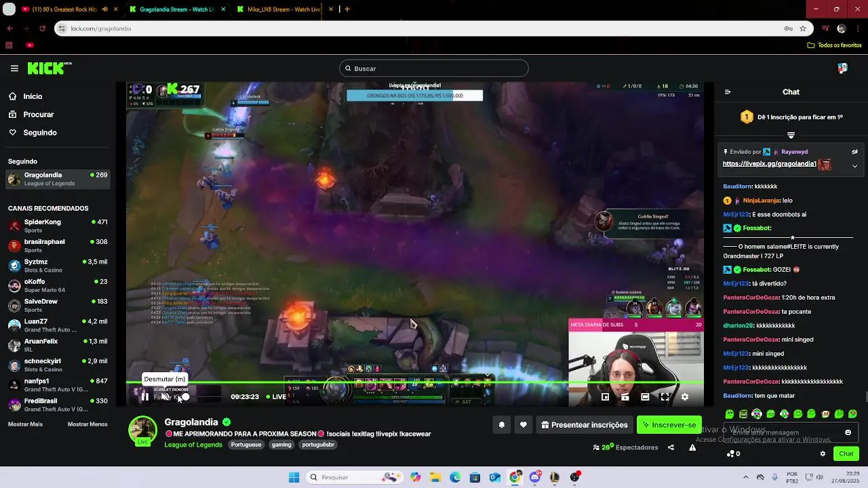Hide the pinned message

854,152
